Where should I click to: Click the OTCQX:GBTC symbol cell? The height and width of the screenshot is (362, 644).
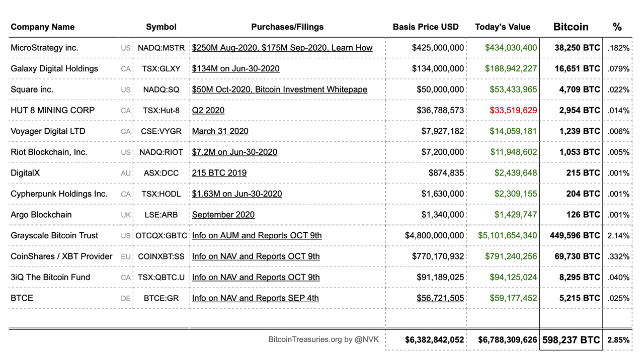(161, 236)
